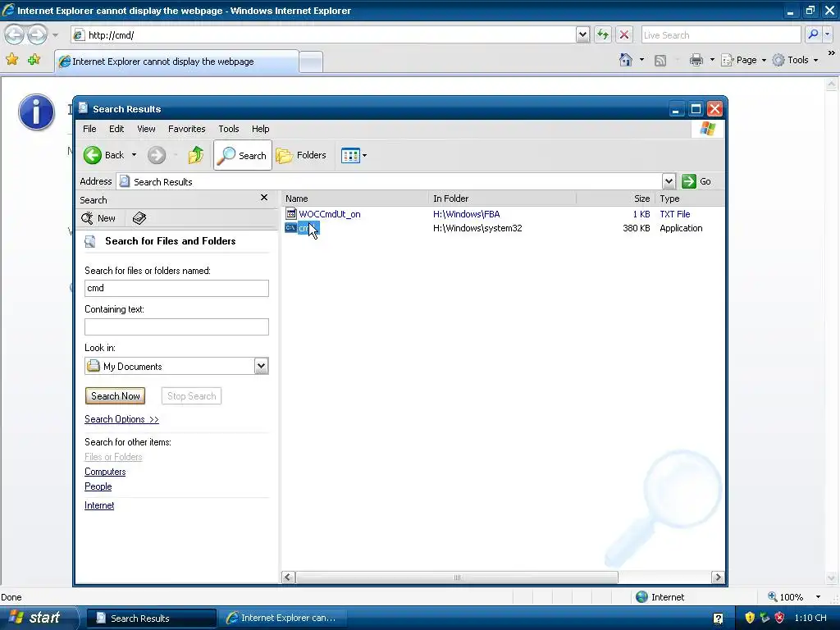Open the Tools menu in Search Results

[x=229, y=129]
